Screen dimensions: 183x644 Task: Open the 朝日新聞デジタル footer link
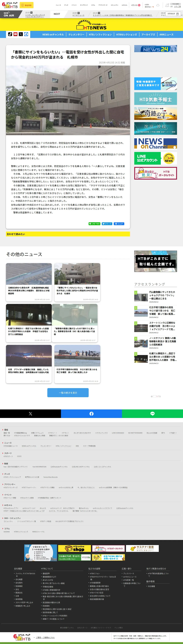pos(67,628)
